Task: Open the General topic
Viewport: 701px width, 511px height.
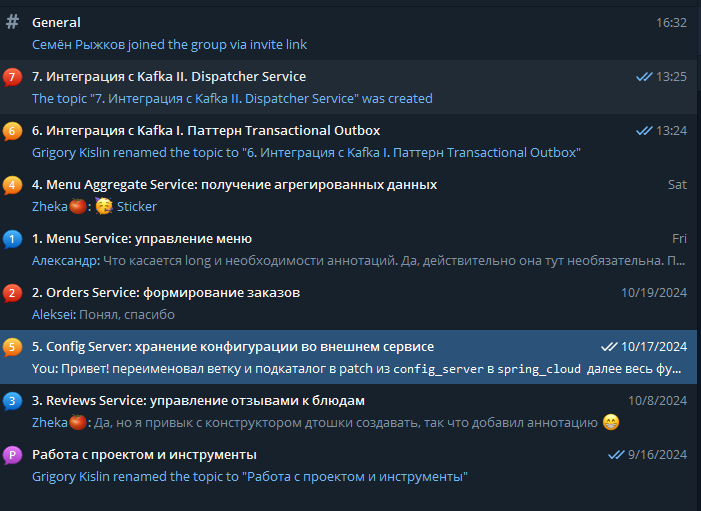Action: click(57, 22)
